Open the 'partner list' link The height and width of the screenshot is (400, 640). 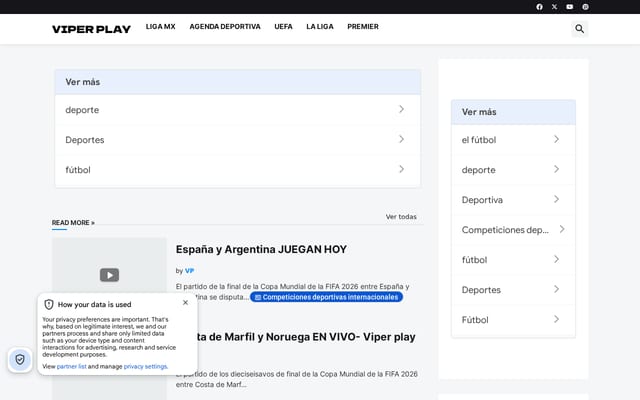tap(71, 367)
